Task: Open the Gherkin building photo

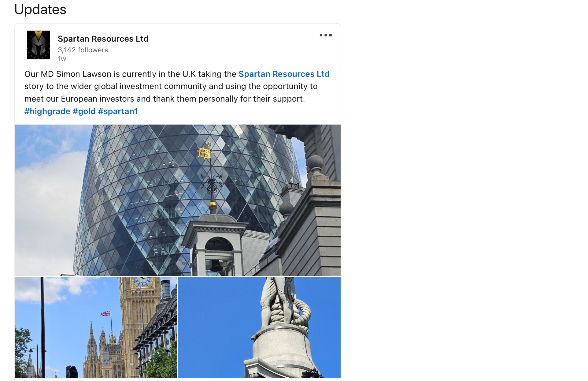Action: pyautogui.click(x=178, y=200)
